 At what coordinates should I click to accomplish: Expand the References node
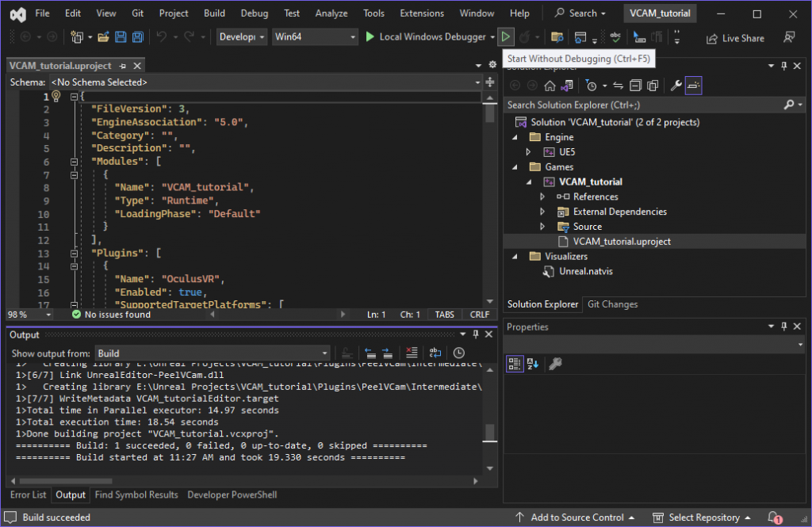pyautogui.click(x=542, y=197)
